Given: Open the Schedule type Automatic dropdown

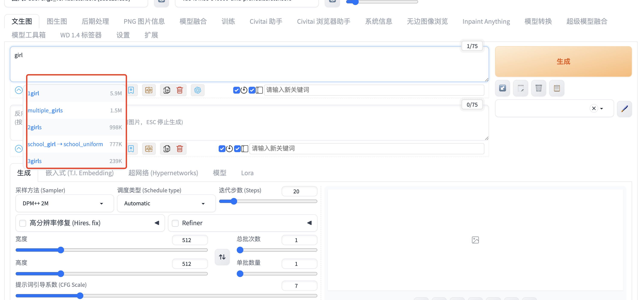Looking at the screenshot, I should (166, 203).
